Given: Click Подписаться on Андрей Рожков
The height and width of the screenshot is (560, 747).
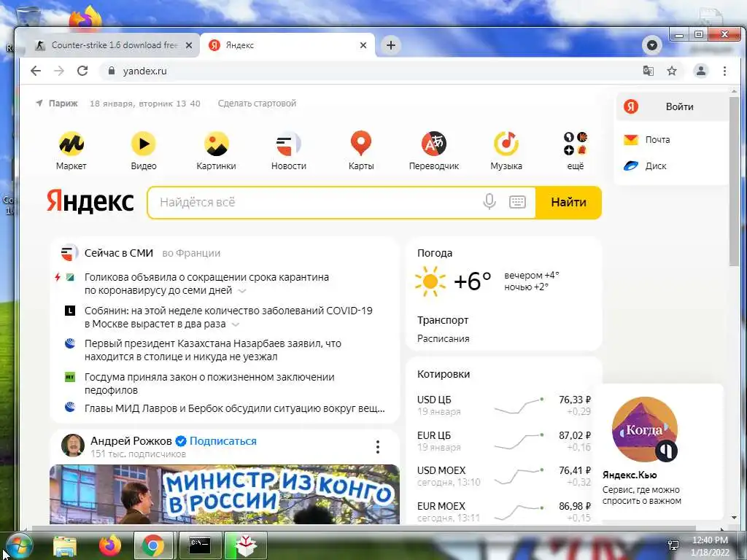Looking at the screenshot, I should (223, 441).
